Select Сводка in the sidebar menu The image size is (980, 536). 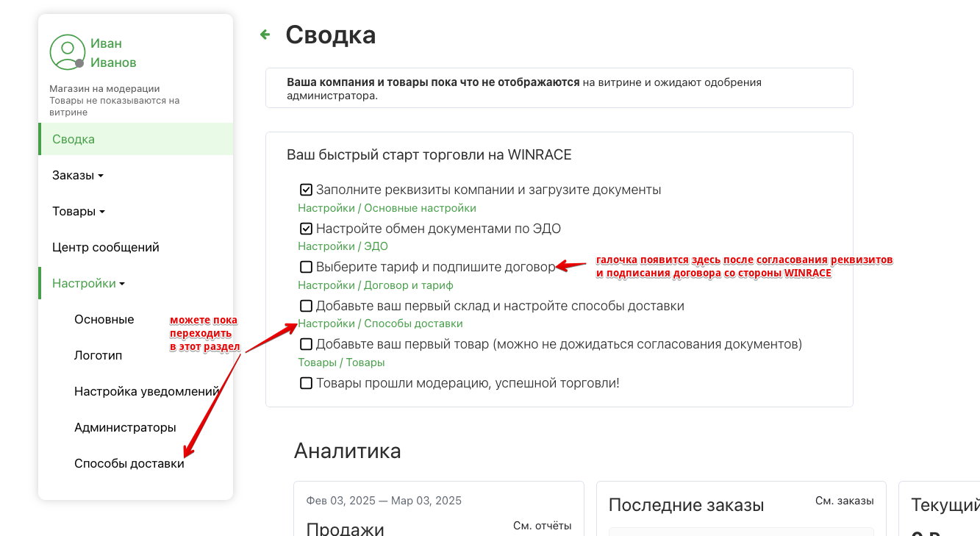click(x=136, y=139)
